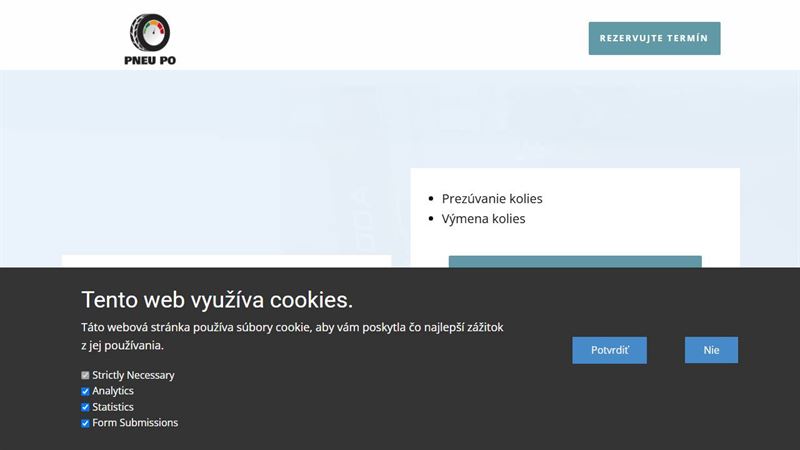Uncheck the Analytics cookies checkbox
This screenshot has width=800, height=450.
pyautogui.click(x=85, y=391)
